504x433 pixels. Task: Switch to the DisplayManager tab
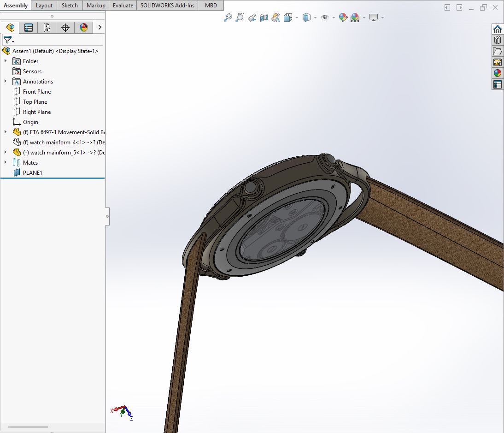coord(83,28)
